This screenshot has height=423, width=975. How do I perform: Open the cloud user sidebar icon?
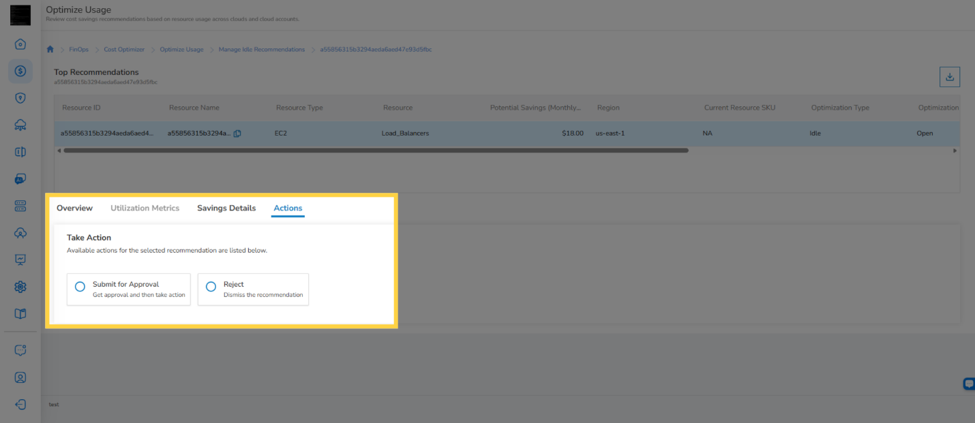[21, 233]
